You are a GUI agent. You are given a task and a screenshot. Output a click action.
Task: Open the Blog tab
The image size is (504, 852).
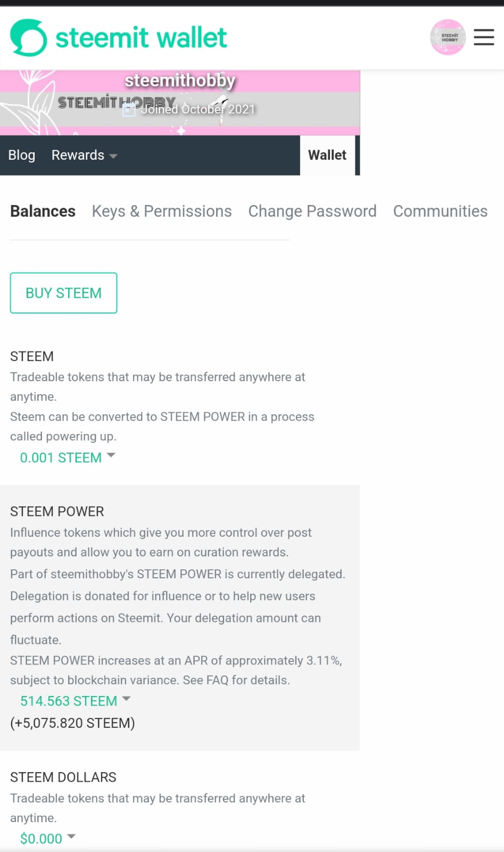22,155
